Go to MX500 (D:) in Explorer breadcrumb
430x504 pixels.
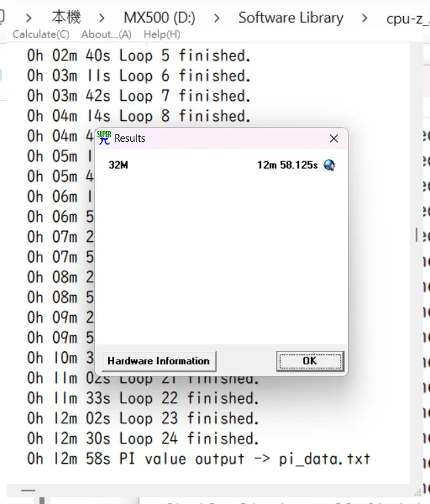point(160,17)
